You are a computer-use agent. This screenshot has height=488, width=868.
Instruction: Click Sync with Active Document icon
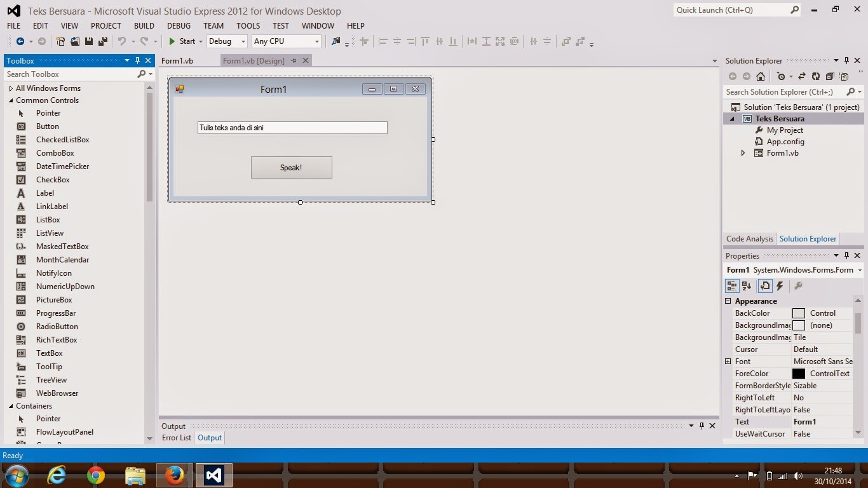pyautogui.click(x=802, y=76)
